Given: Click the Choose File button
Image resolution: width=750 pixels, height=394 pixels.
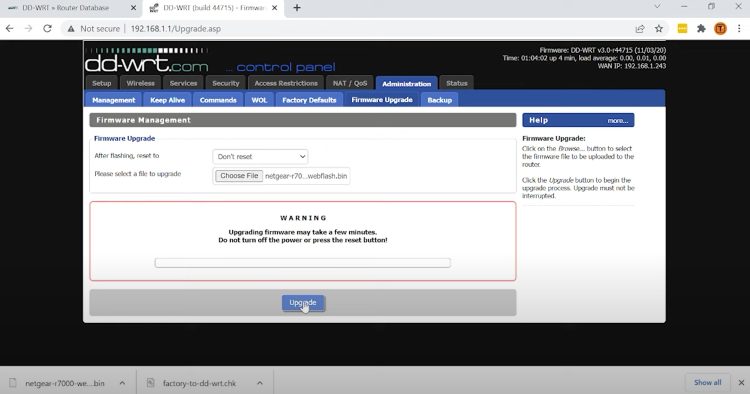Looking at the screenshot, I should click(239, 176).
